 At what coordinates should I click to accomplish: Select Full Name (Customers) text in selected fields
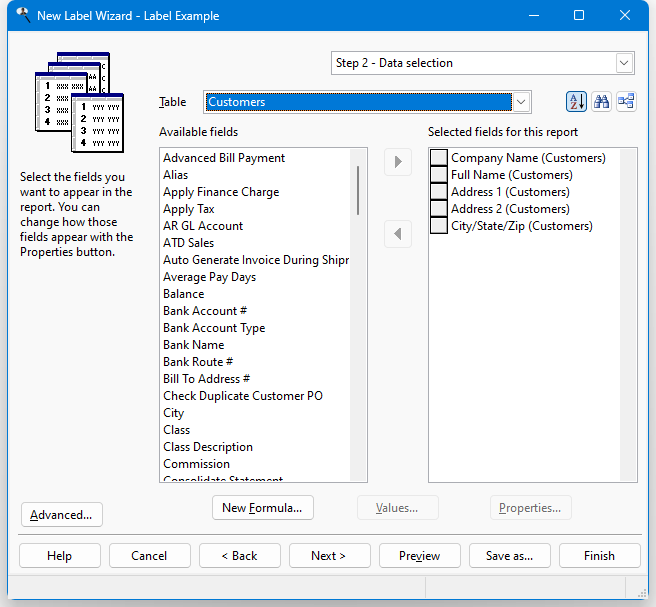(x=512, y=175)
